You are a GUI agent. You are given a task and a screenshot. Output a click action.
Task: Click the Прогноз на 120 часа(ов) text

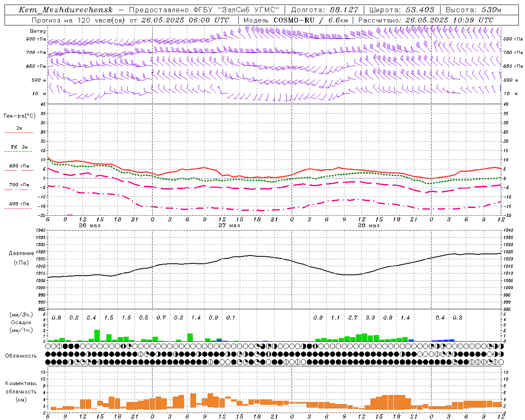(79, 20)
